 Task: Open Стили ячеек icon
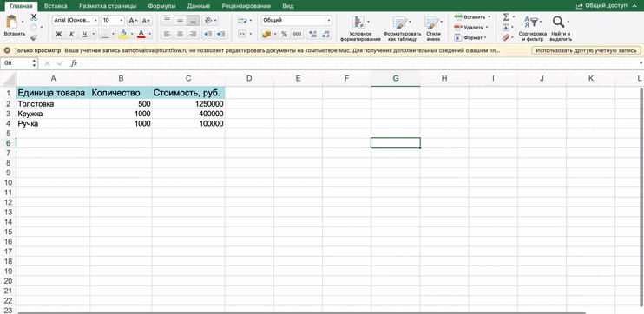coord(431,23)
